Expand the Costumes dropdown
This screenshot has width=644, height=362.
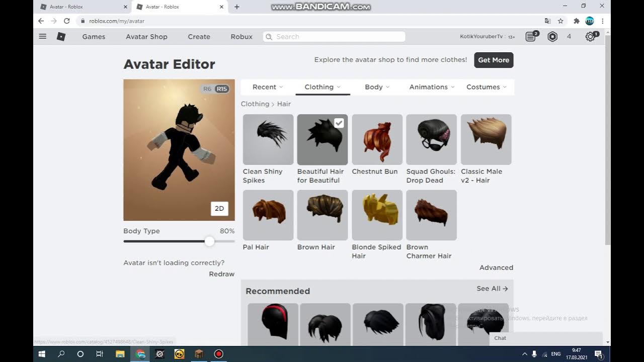point(486,87)
